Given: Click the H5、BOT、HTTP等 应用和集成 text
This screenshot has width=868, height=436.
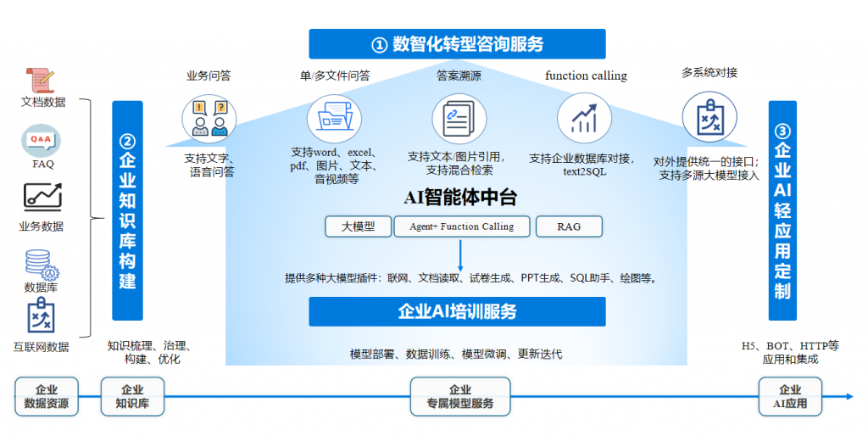Looking at the screenshot, I should pyautogui.click(x=790, y=352).
